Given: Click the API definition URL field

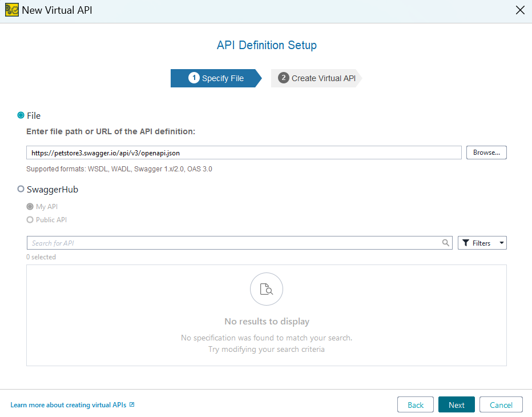Looking at the screenshot, I should (243, 153).
